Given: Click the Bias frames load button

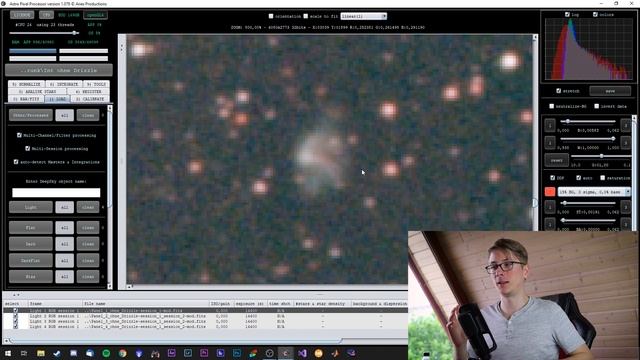Looking at the screenshot, I should click(31, 276).
